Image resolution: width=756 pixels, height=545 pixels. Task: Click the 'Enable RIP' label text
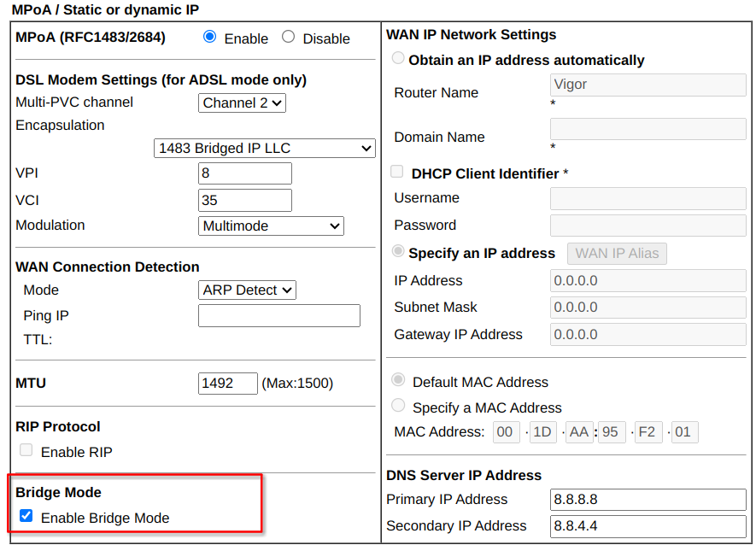pyautogui.click(x=77, y=453)
